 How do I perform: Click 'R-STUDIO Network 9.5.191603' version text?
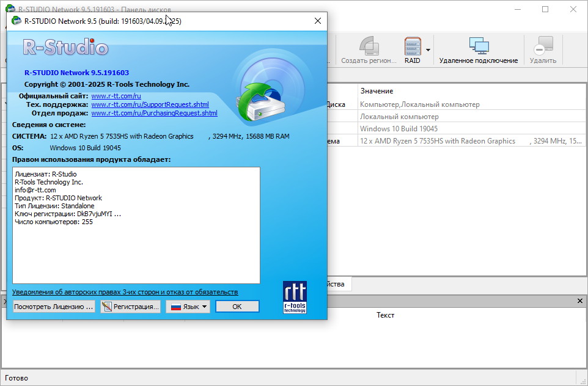click(76, 73)
